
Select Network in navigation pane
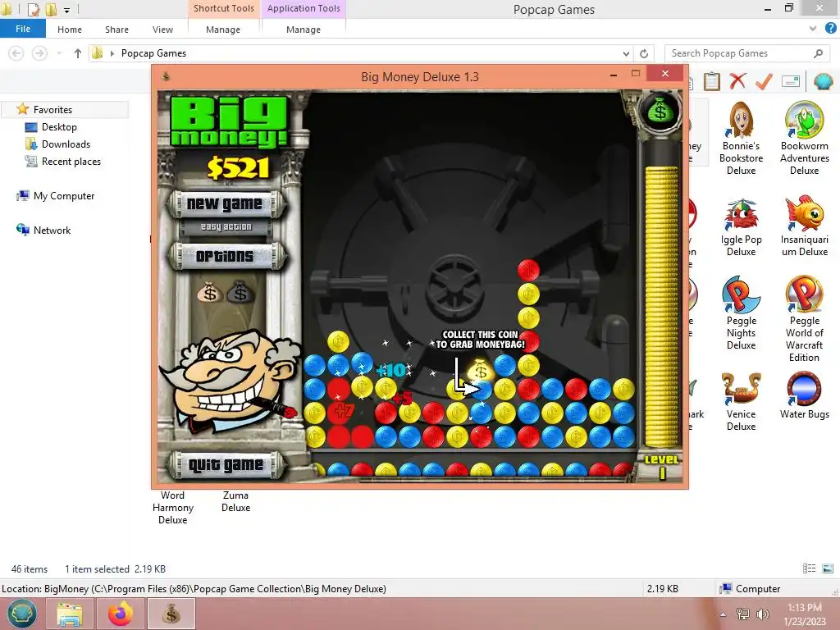[x=52, y=231]
